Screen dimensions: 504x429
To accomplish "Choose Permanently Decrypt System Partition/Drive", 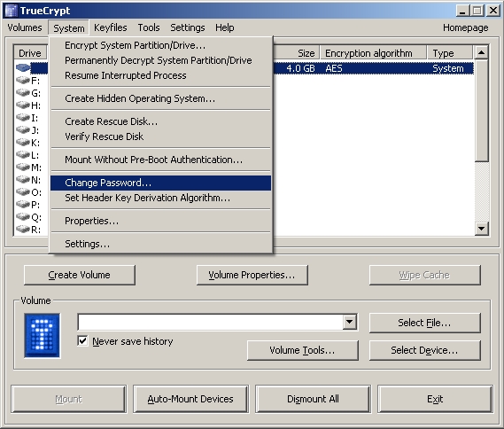I will (160, 60).
